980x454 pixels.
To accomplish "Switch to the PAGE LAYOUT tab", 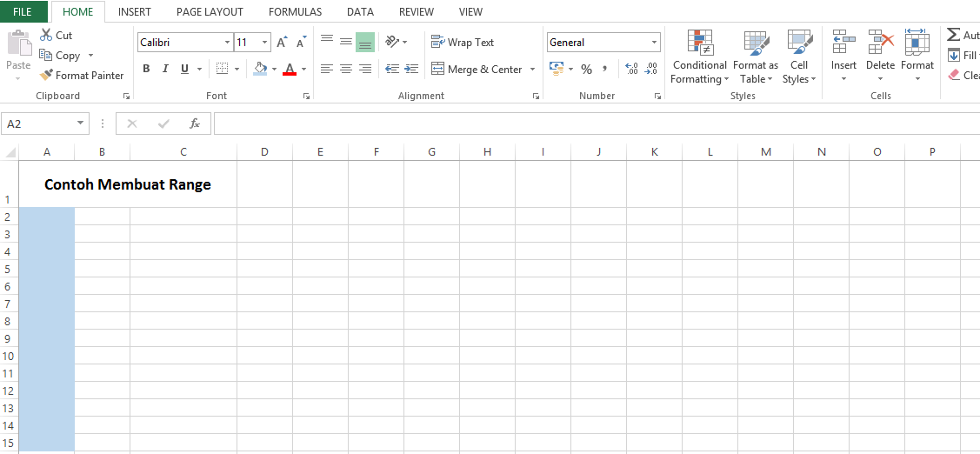I will pyautogui.click(x=210, y=11).
